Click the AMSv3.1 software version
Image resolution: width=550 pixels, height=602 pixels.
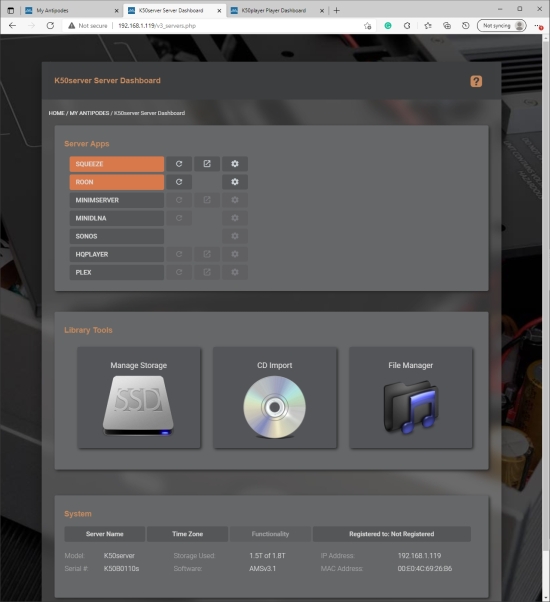point(263,569)
